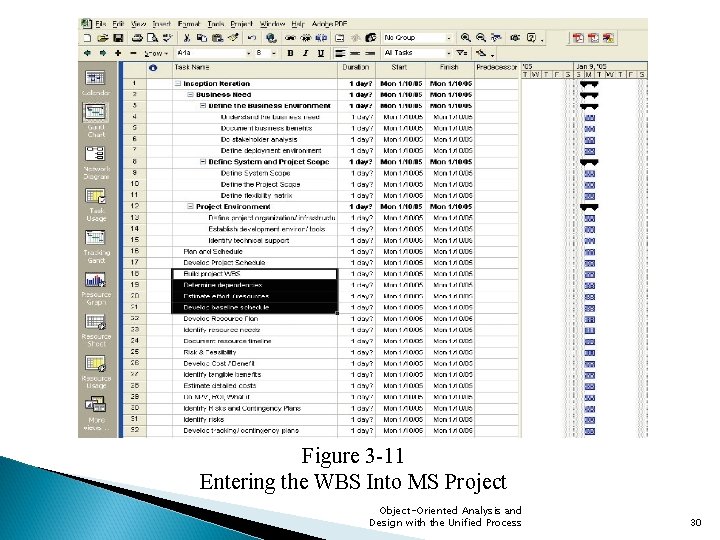
Task: Click the Assign Resources icon
Action: tap(371, 38)
